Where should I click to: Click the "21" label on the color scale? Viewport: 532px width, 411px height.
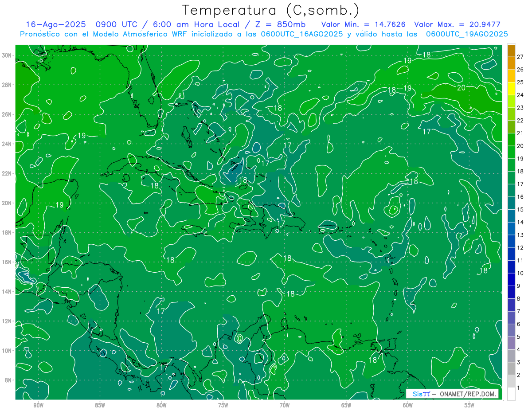coord(520,133)
